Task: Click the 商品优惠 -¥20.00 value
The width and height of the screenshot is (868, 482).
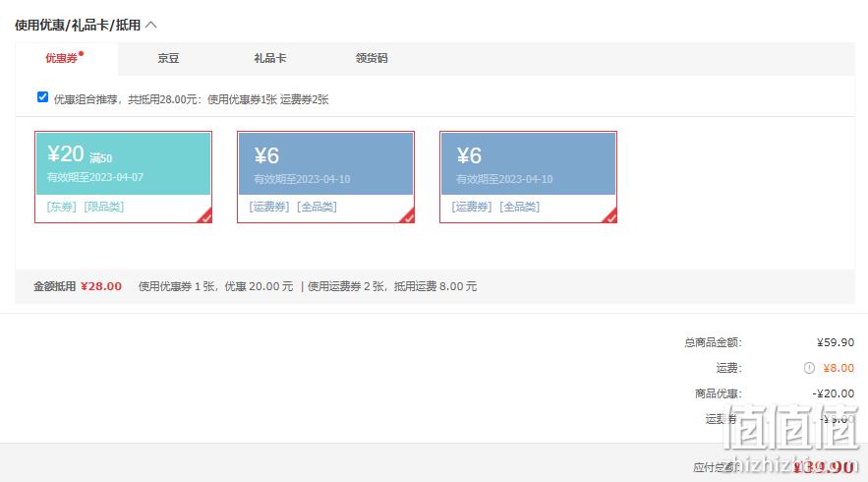Action: click(x=834, y=393)
